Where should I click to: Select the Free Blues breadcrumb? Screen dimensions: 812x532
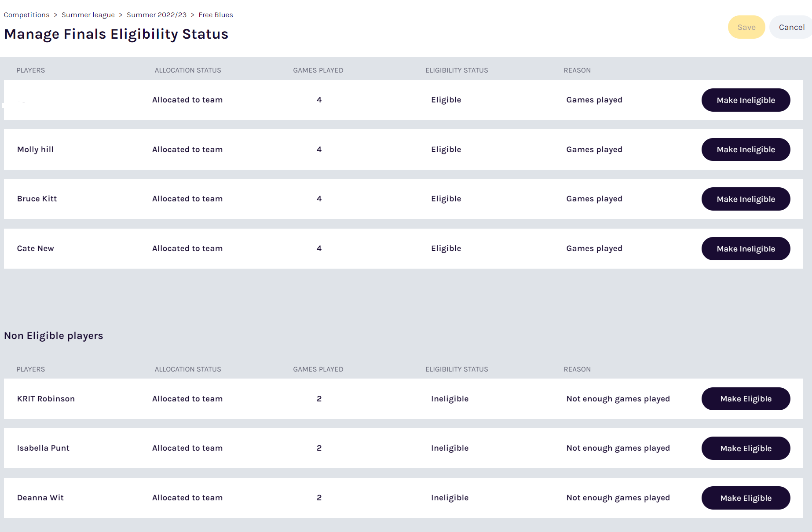(x=216, y=15)
